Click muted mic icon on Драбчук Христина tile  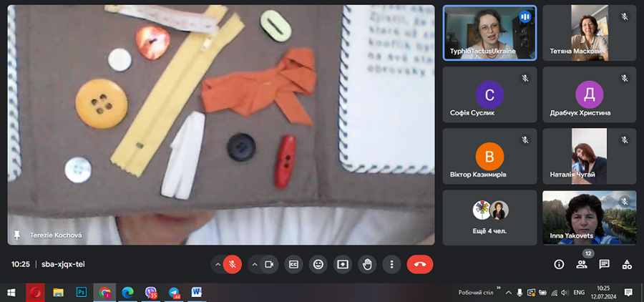point(624,78)
